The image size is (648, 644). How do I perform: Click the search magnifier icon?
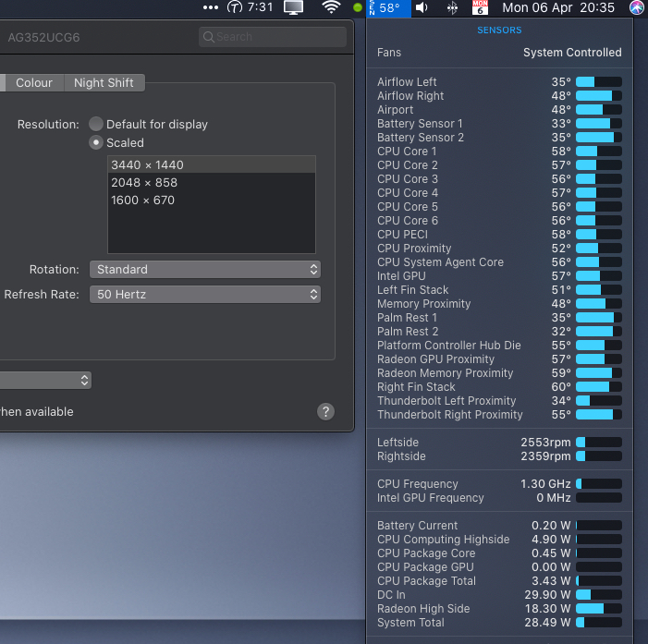[209, 37]
